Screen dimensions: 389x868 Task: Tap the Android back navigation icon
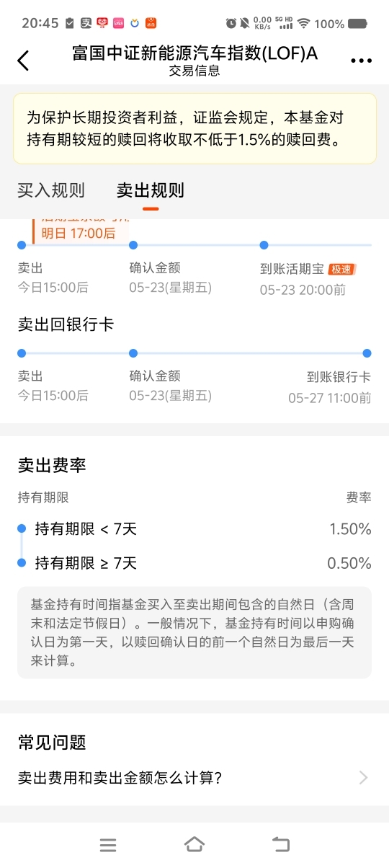[x=281, y=845]
